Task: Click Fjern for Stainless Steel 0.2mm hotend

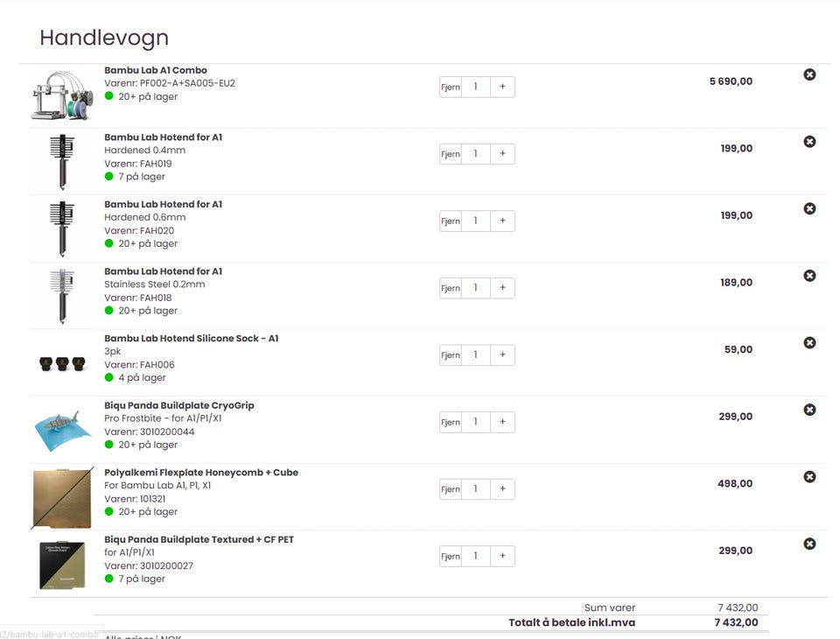Action: pos(450,288)
